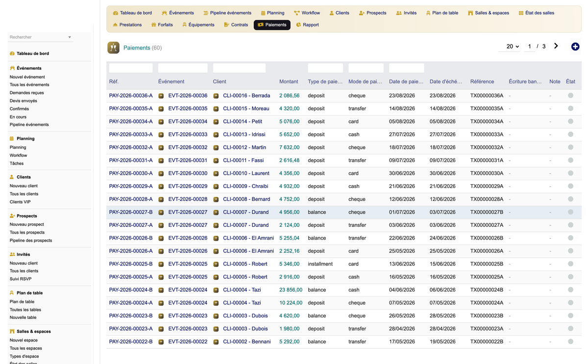The width and height of the screenshot is (588, 364).
Task: Open the Équipements tab
Action: [198, 24]
